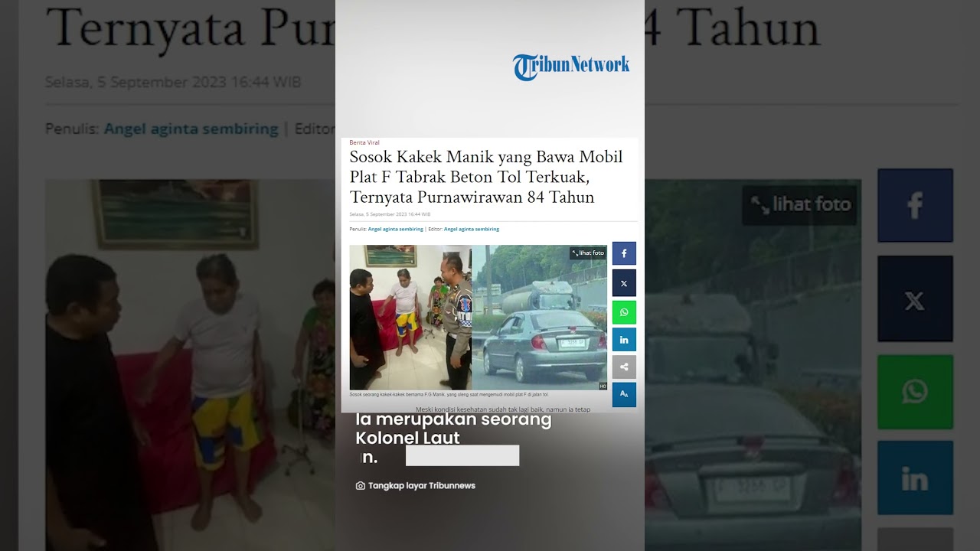
Task: Click the small Facebook share icon beside article photo
Action: click(624, 253)
